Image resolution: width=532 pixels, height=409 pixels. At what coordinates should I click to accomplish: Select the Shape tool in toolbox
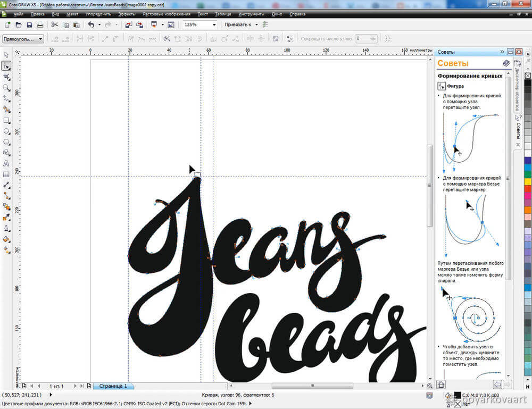point(6,66)
